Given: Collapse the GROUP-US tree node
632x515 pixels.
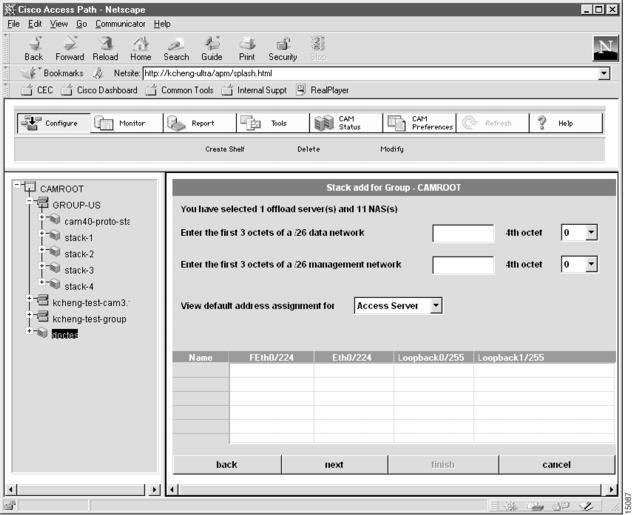Looking at the screenshot, I should (29, 201).
